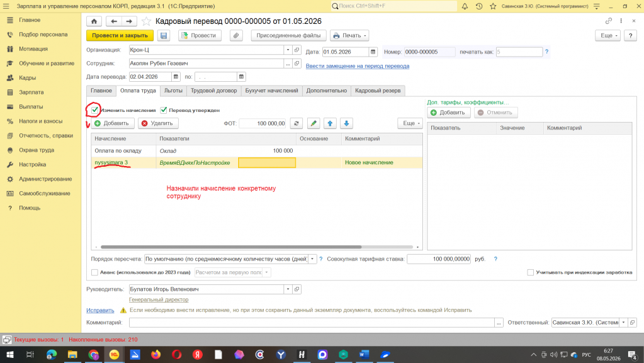Add the document to favorites with the star

point(146,21)
